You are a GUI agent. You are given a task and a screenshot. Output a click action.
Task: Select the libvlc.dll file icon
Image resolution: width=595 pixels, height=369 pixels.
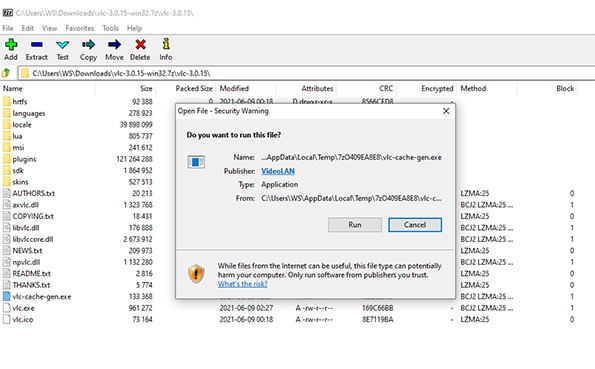tap(6, 227)
